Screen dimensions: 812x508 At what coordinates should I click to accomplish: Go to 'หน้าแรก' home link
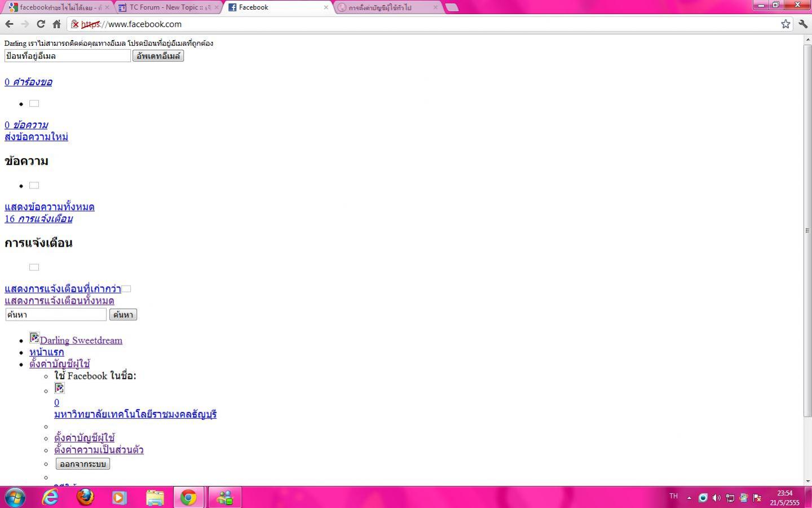[x=46, y=352]
